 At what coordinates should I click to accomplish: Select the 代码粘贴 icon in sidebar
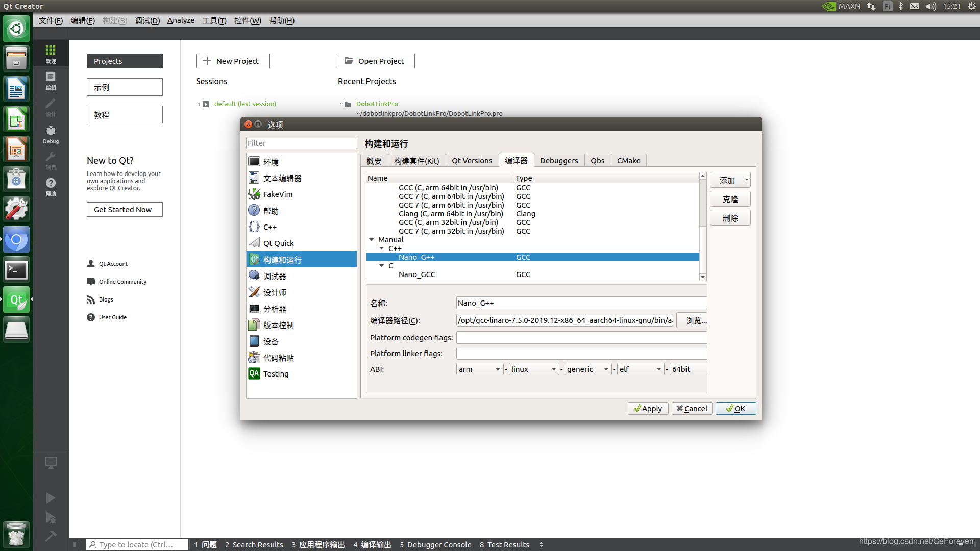pos(254,357)
